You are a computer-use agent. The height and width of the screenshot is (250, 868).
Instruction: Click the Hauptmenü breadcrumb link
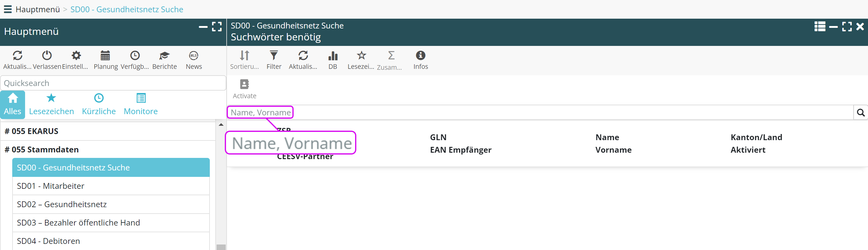click(37, 9)
